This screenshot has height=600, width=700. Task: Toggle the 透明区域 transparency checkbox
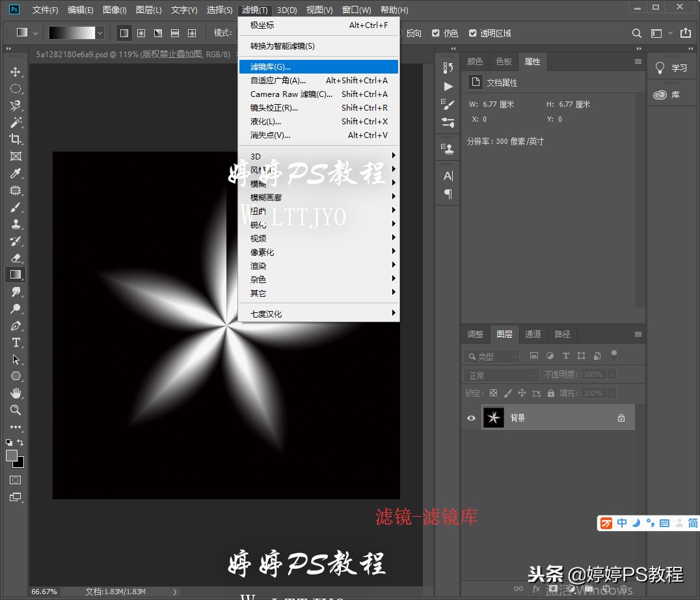tap(473, 33)
